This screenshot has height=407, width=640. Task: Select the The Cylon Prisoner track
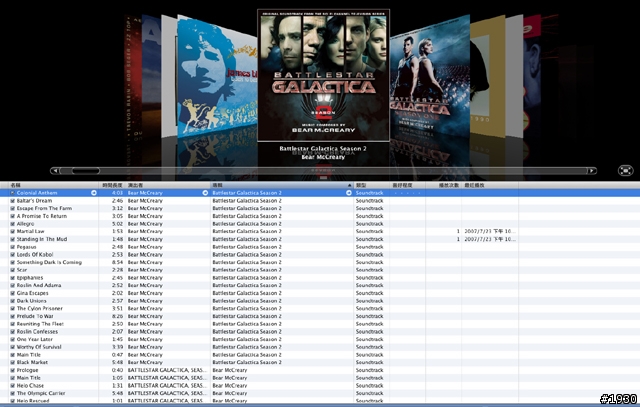click(40, 308)
